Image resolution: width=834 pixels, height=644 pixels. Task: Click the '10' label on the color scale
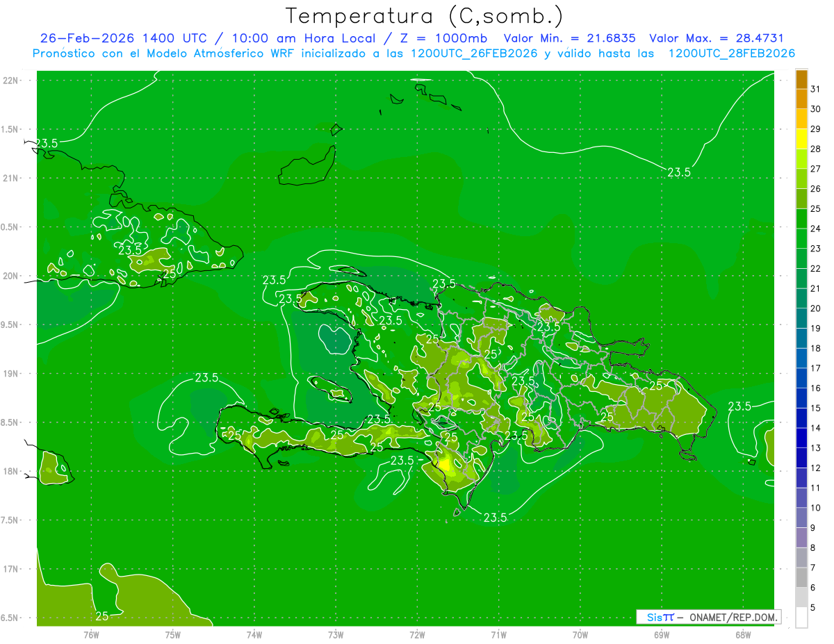815,508
